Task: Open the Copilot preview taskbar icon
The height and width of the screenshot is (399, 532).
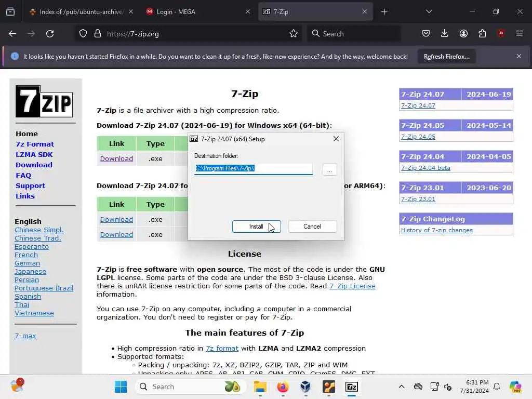Action: (x=515, y=387)
